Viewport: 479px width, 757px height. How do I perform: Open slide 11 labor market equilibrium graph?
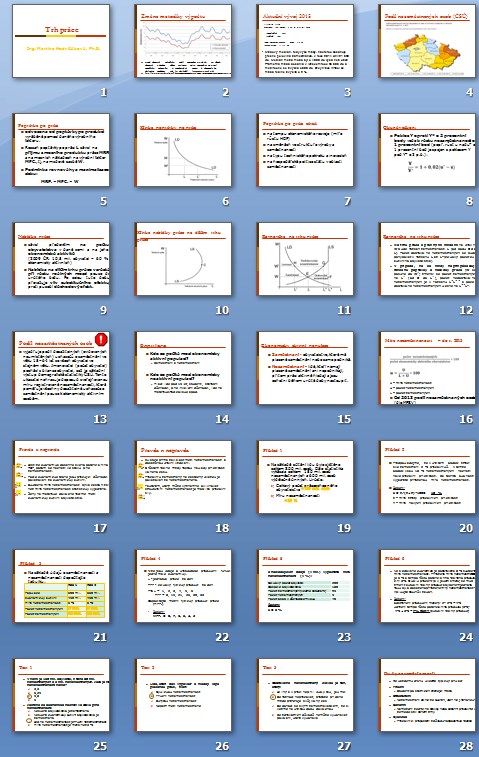coord(306,259)
